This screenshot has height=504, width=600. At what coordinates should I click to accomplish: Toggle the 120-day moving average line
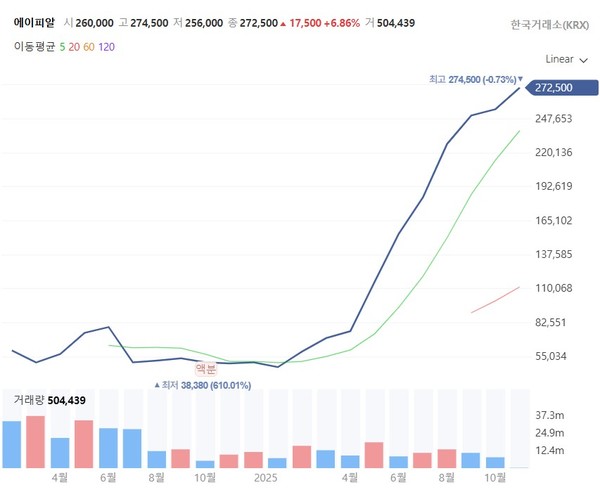(x=107, y=46)
